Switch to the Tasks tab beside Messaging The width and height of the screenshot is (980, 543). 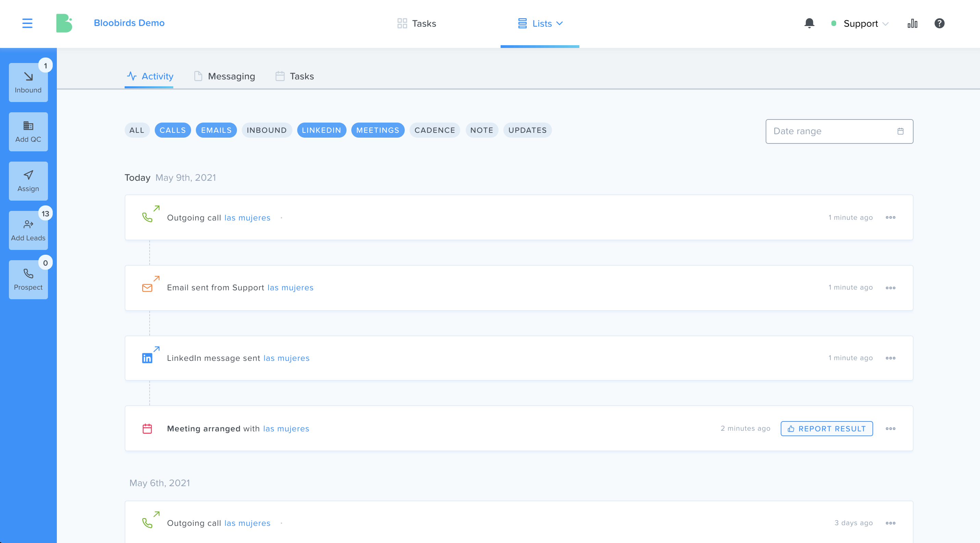(295, 76)
